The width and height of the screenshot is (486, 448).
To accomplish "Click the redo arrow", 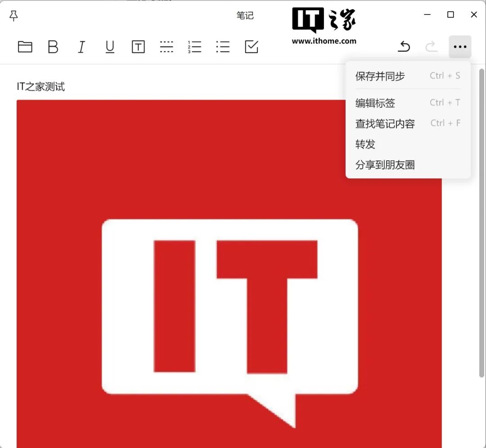I will [x=432, y=47].
